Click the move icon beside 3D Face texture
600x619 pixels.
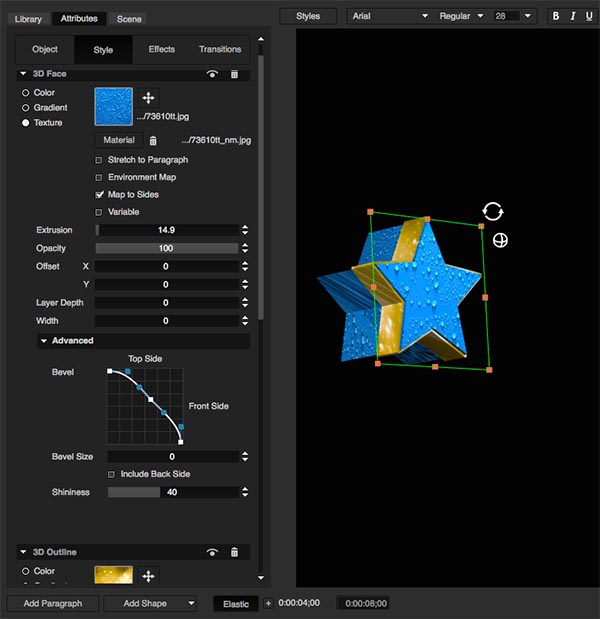[x=148, y=98]
